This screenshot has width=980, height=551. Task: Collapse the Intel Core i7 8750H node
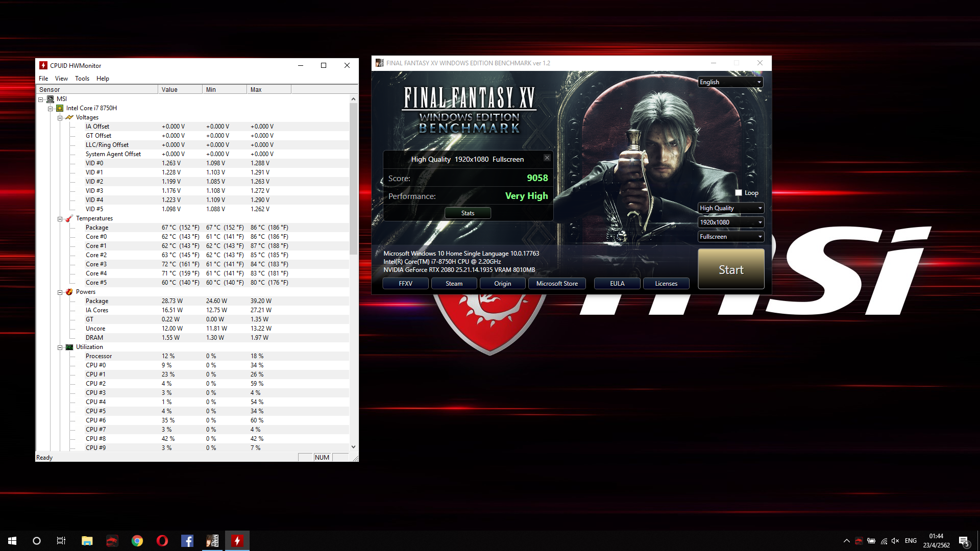51,109
